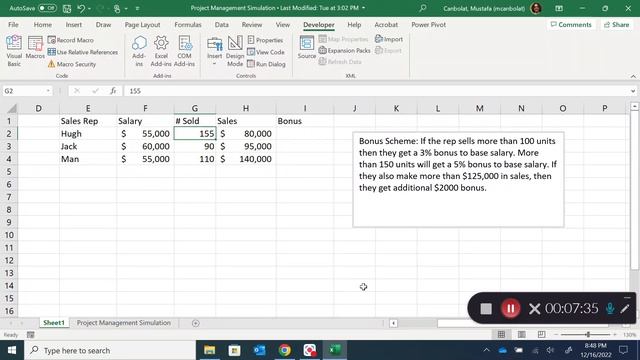This screenshot has width=640, height=360.
Task: Open the search box
Action: point(423,8)
